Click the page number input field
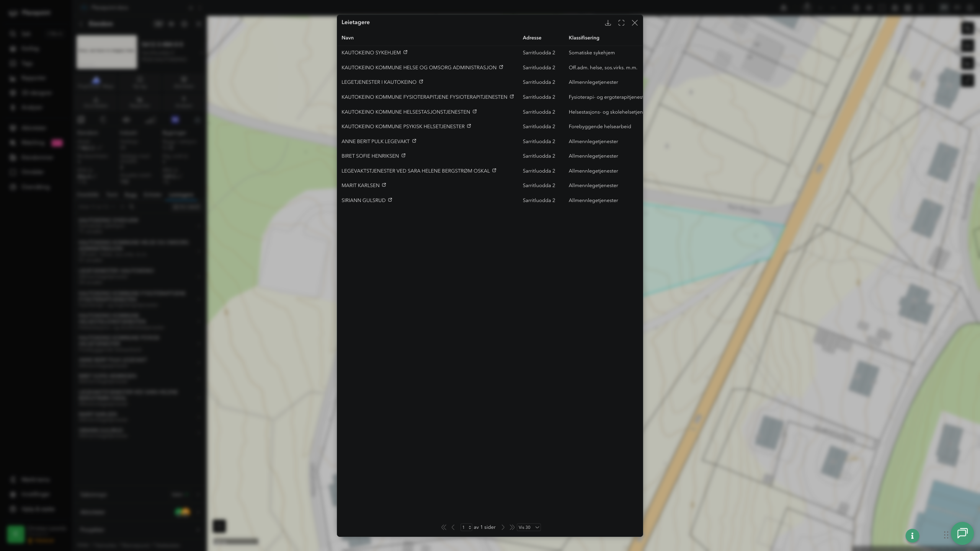 pyautogui.click(x=466, y=527)
